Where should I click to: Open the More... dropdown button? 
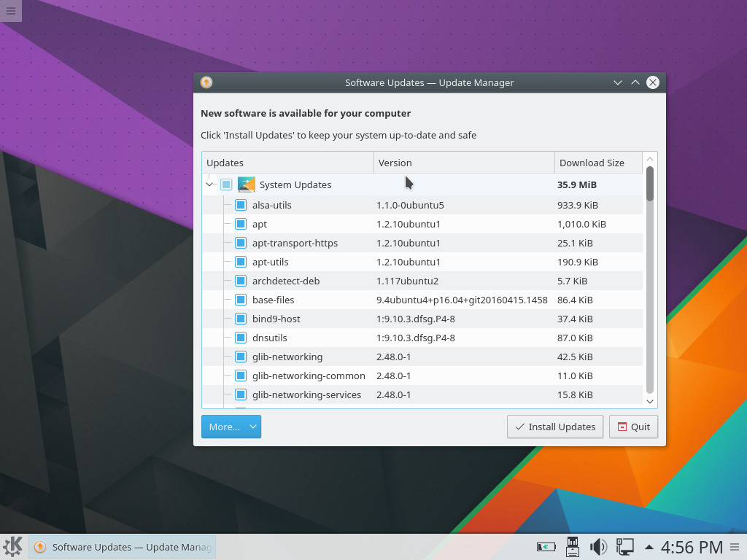231,427
